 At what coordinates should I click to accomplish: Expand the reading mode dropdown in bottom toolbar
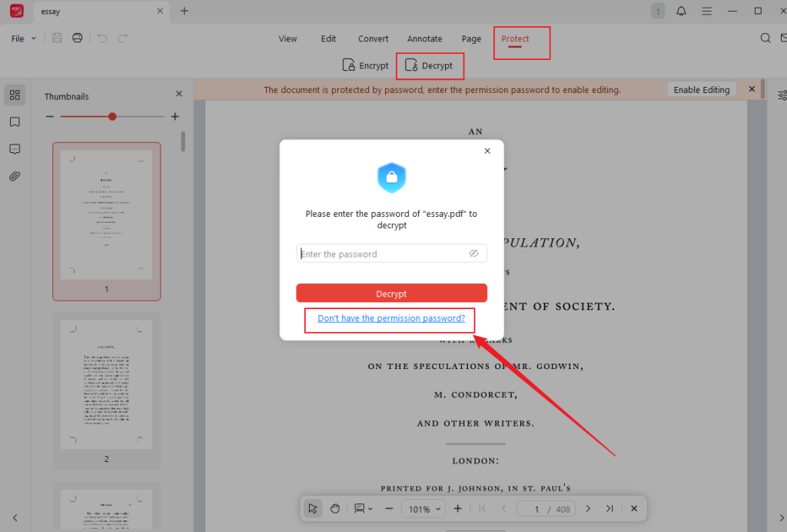coord(362,508)
